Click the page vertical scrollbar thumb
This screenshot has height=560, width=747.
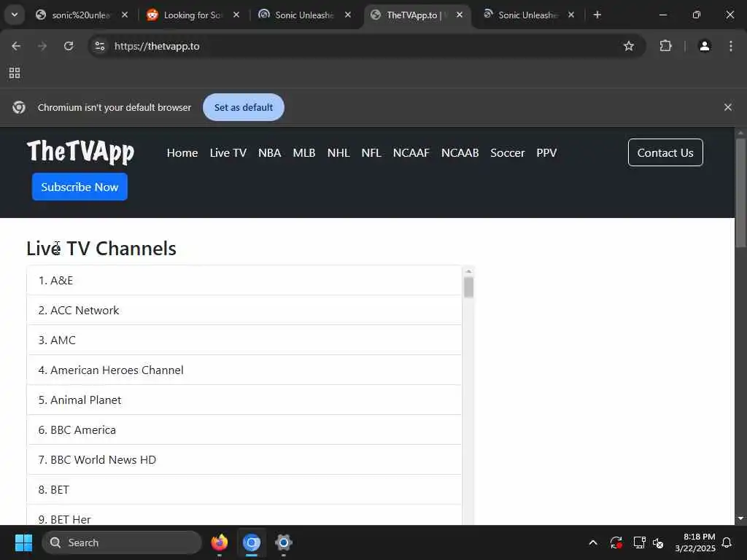(x=741, y=192)
